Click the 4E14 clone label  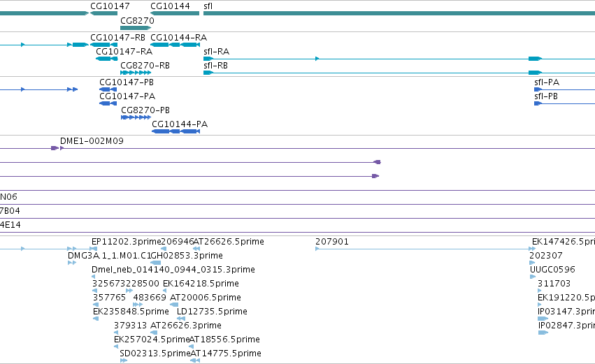[10, 225]
